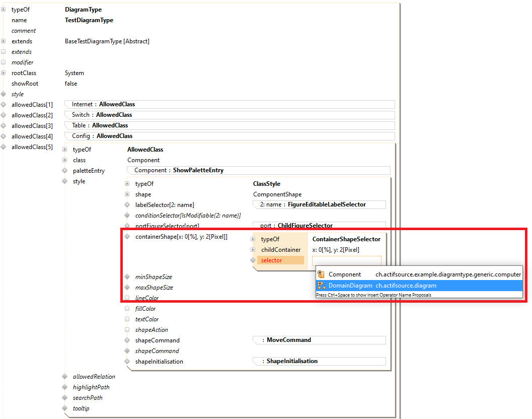This screenshot has height=419, width=532.
Task: Click the diamond icon beside shapeInitialisation
Action: 127,362
